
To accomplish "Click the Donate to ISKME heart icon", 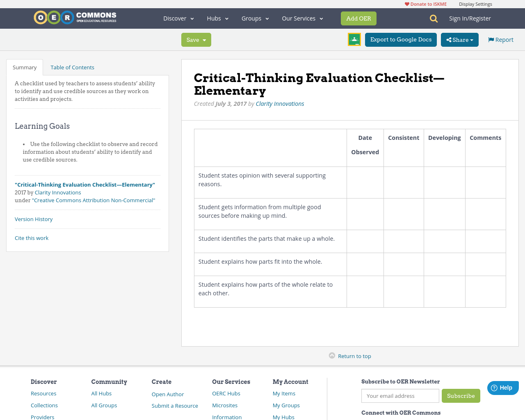I will point(407,3).
